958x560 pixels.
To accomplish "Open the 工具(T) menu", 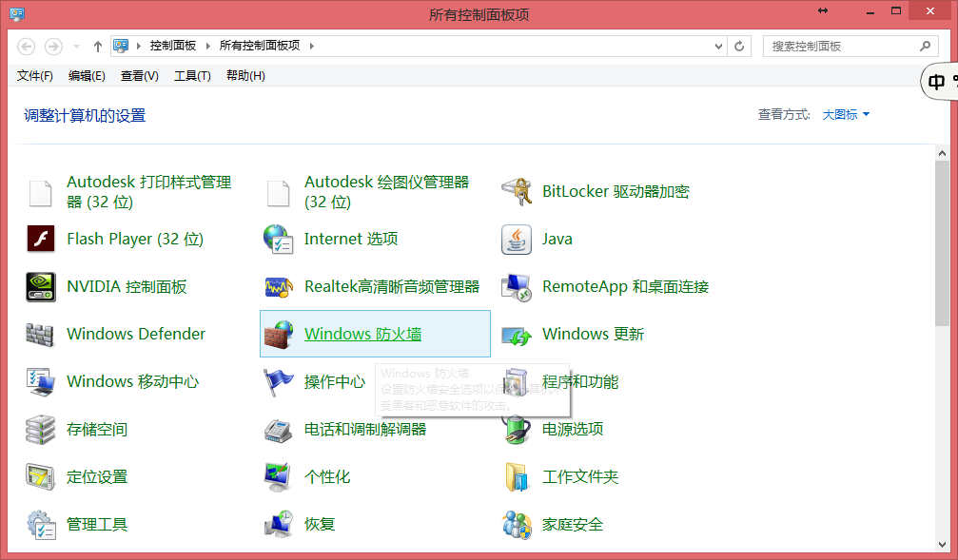I will [x=192, y=76].
